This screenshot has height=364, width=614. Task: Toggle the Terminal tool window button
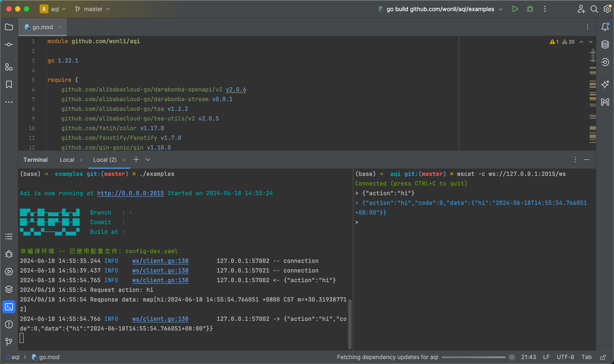point(9,307)
